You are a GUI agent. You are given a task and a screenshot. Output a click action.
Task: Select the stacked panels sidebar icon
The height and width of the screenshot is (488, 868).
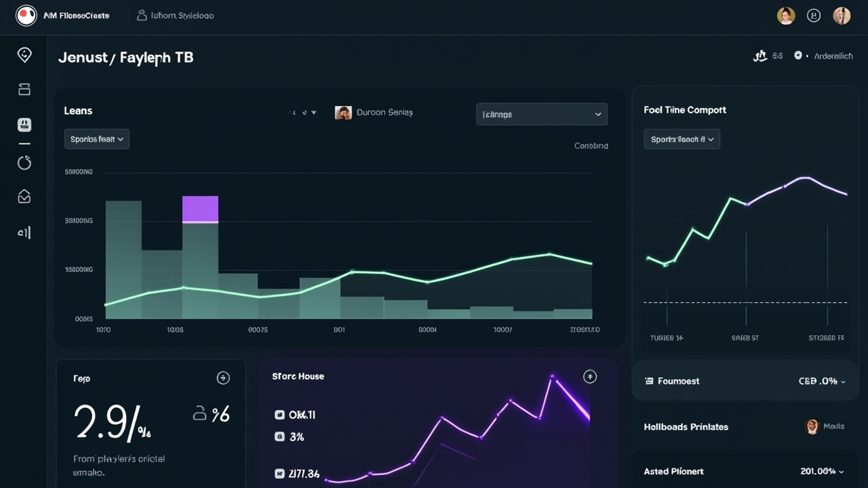click(24, 89)
